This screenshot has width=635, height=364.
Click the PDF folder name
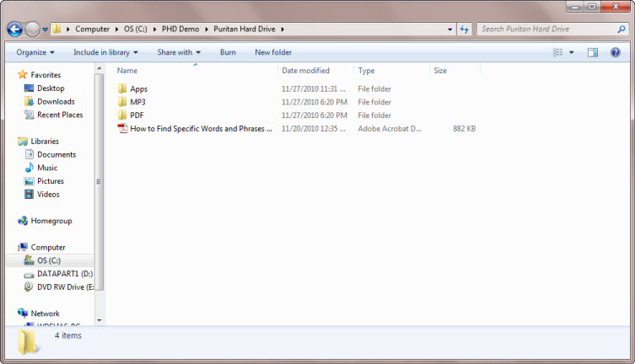click(x=137, y=115)
